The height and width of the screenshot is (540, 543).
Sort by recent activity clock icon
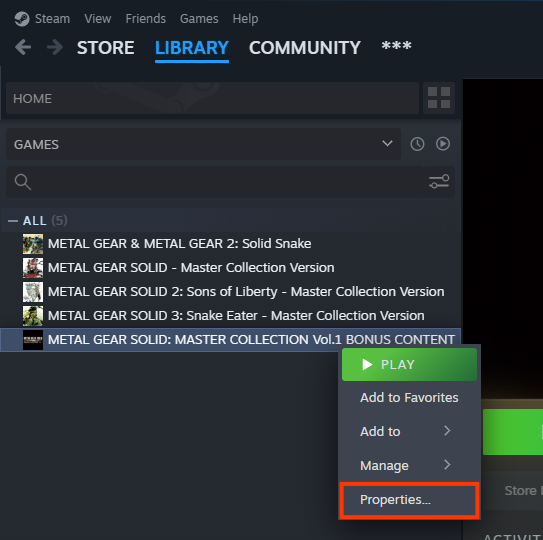pyautogui.click(x=417, y=144)
